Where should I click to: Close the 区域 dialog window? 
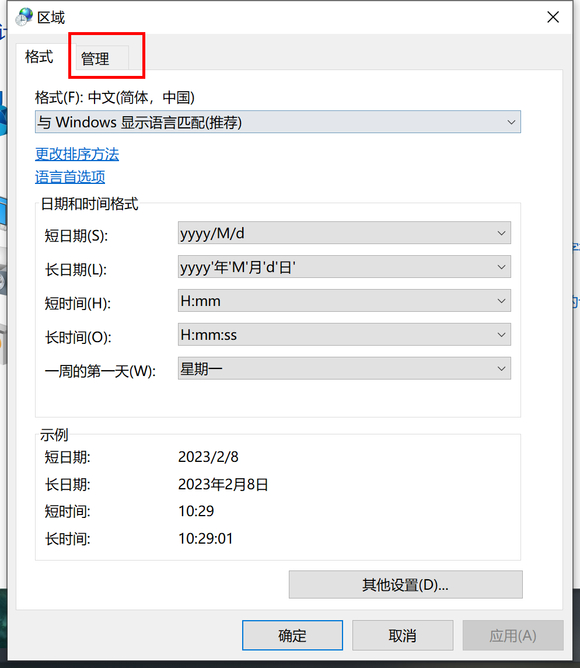[553, 17]
